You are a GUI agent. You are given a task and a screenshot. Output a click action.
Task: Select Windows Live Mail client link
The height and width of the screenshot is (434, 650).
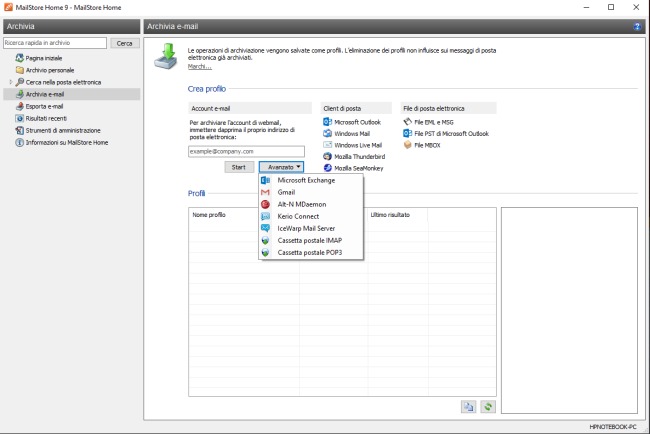358,145
